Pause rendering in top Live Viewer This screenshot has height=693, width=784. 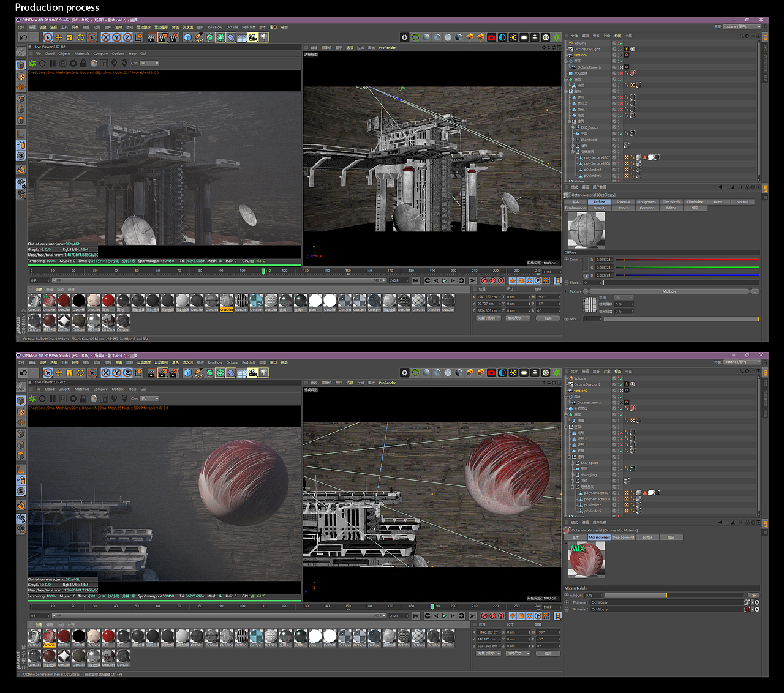pyautogui.click(x=53, y=63)
